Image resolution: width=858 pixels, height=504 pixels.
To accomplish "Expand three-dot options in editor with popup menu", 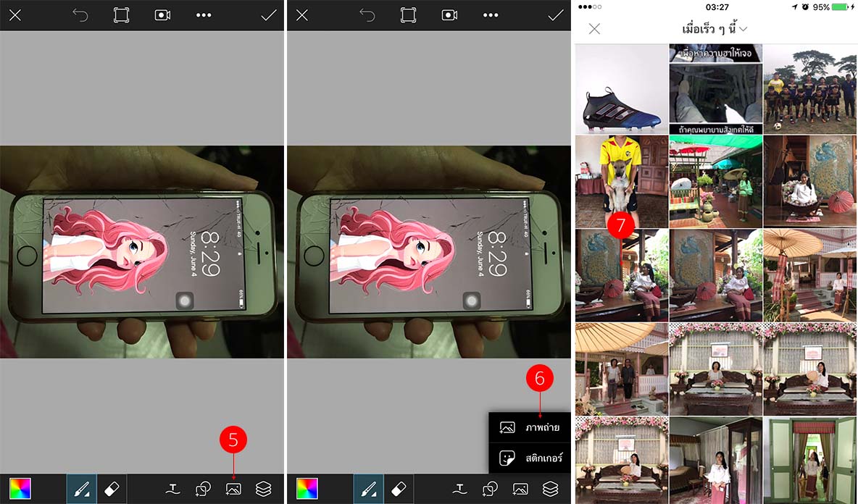I will pyautogui.click(x=491, y=15).
